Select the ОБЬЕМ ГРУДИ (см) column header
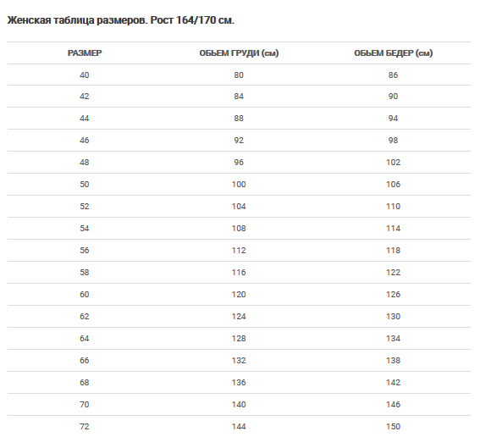The height and width of the screenshot is (448, 480). (239, 53)
